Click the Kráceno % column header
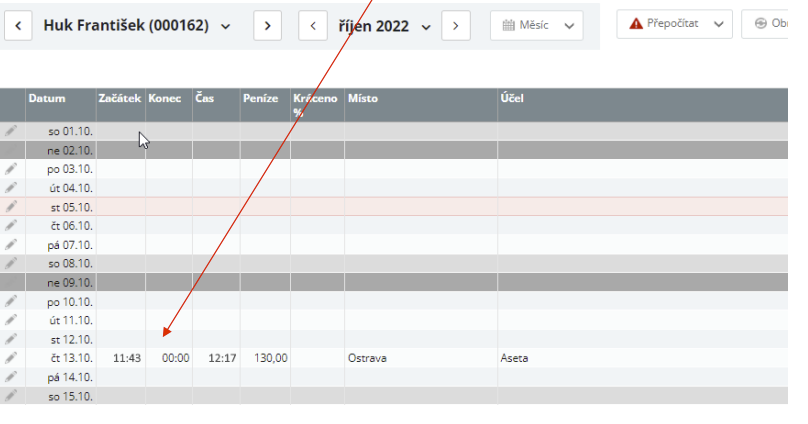This screenshot has height=424, width=808. click(x=317, y=105)
